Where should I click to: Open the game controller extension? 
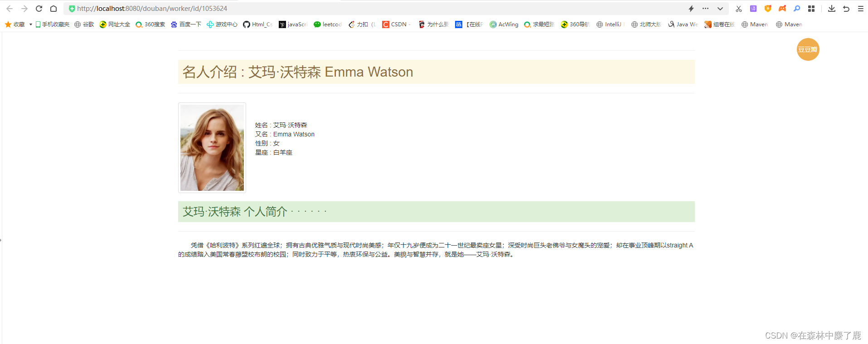click(x=782, y=9)
